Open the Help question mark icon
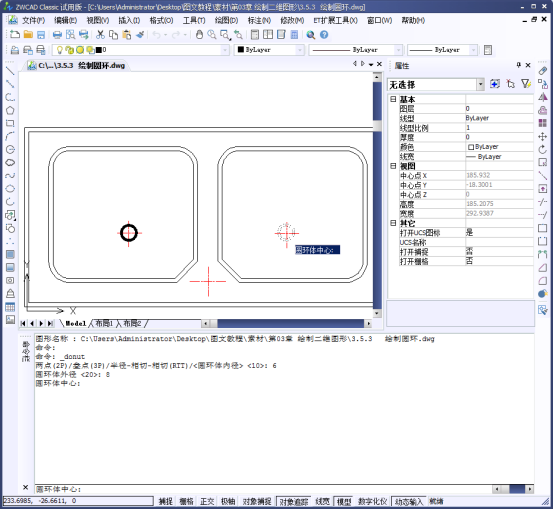Screen dimensions: 554x509 click(324, 35)
